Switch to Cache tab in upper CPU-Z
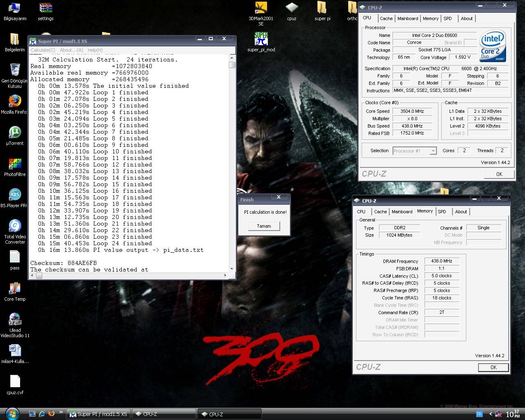This screenshot has width=525, height=420. [386, 18]
